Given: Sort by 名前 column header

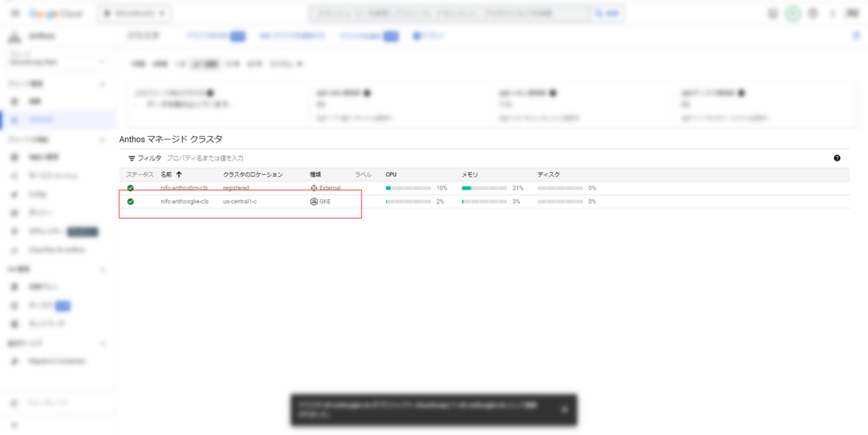Looking at the screenshot, I should pos(166,174).
